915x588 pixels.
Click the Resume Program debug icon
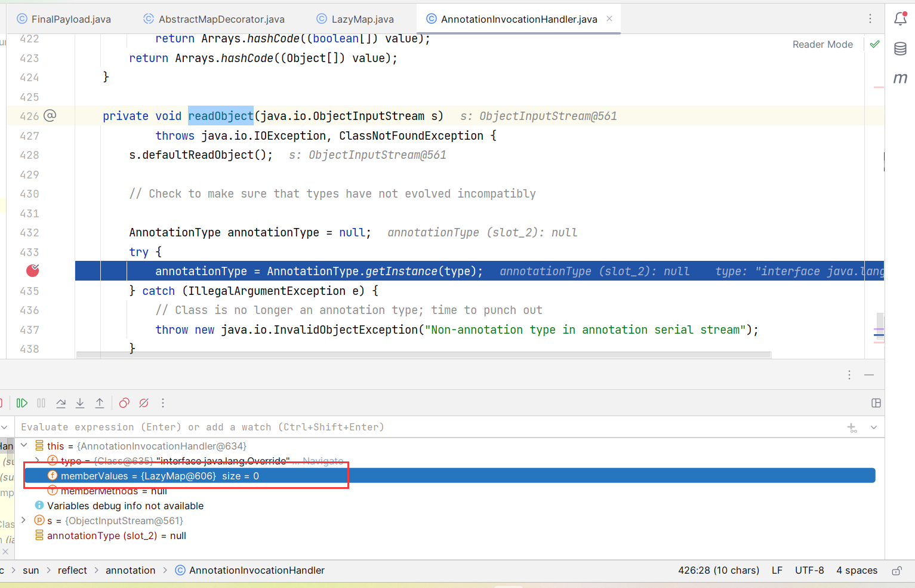point(22,403)
